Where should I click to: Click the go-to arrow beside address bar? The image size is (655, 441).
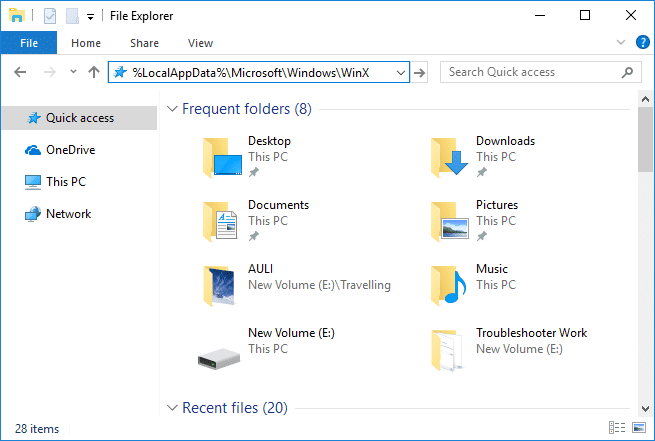point(420,72)
